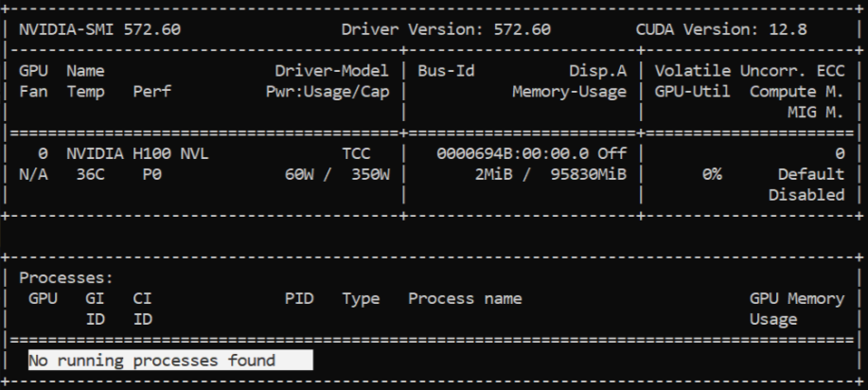
Task: Click the 36C temperature value
Action: pyautogui.click(x=90, y=174)
